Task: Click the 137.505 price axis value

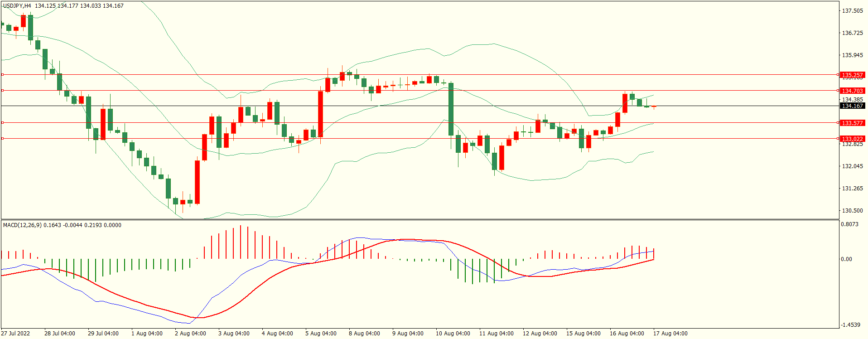Action: point(852,10)
